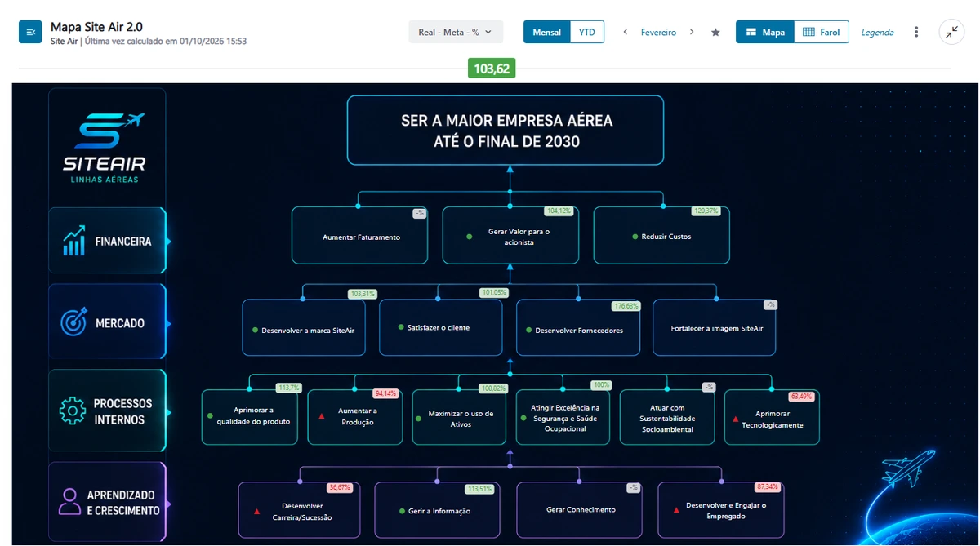Click the 103,62 overall score badge
The width and height of the screenshot is (980, 546).
[492, 69]
